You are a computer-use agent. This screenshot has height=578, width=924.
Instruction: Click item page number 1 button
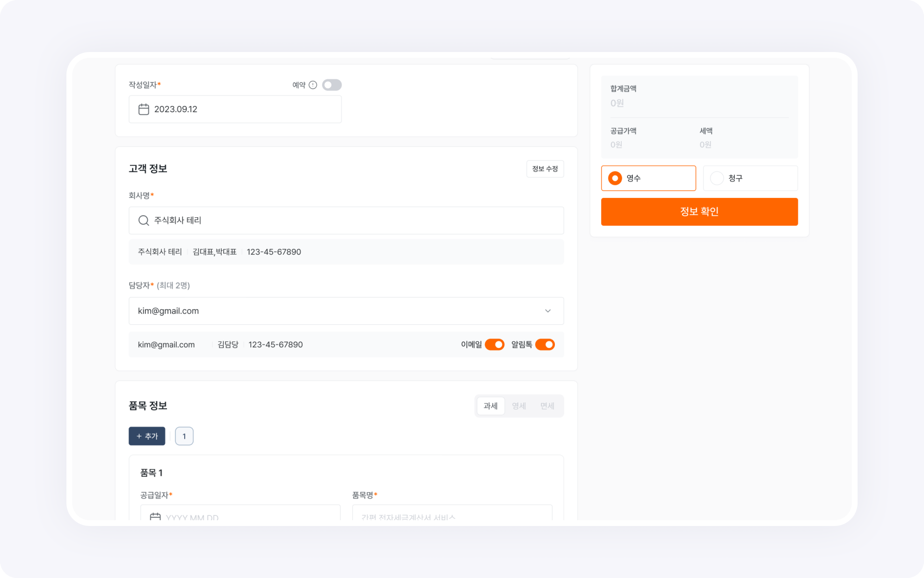pos(184,436)
